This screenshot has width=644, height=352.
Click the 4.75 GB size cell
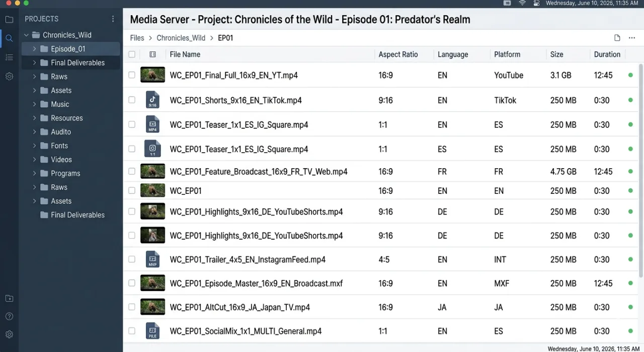click(563, 171)
